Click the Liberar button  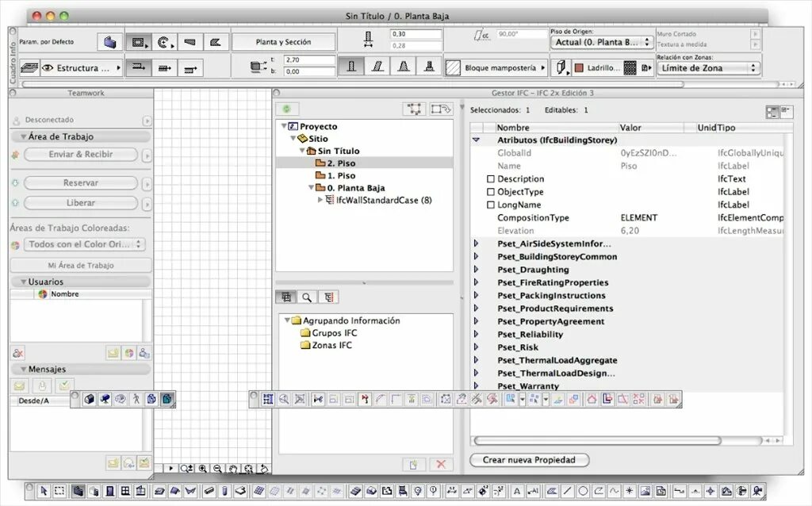[x=81, y=203]
